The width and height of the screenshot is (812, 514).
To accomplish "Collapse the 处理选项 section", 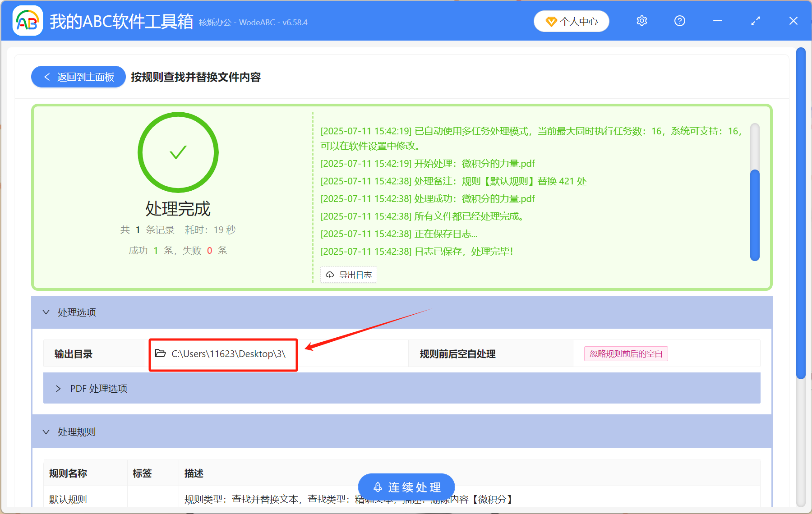I will pyautogui.click(x=46, y=312).
